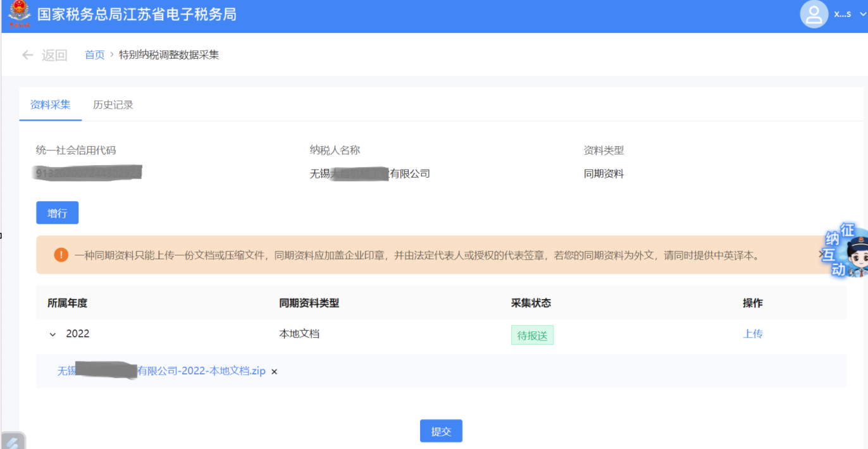Switch to the 资料采集 tab

51,105
